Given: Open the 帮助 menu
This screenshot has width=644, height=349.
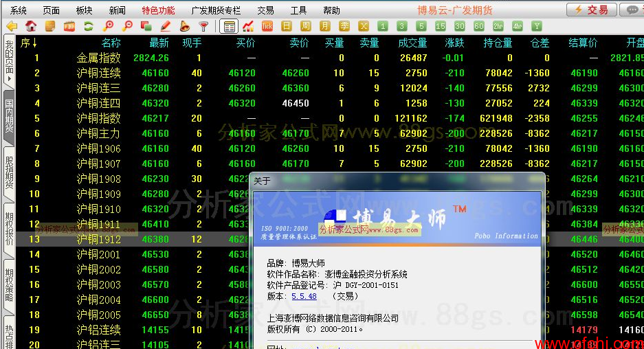Looking at the screenshot, I should (331, 10).
